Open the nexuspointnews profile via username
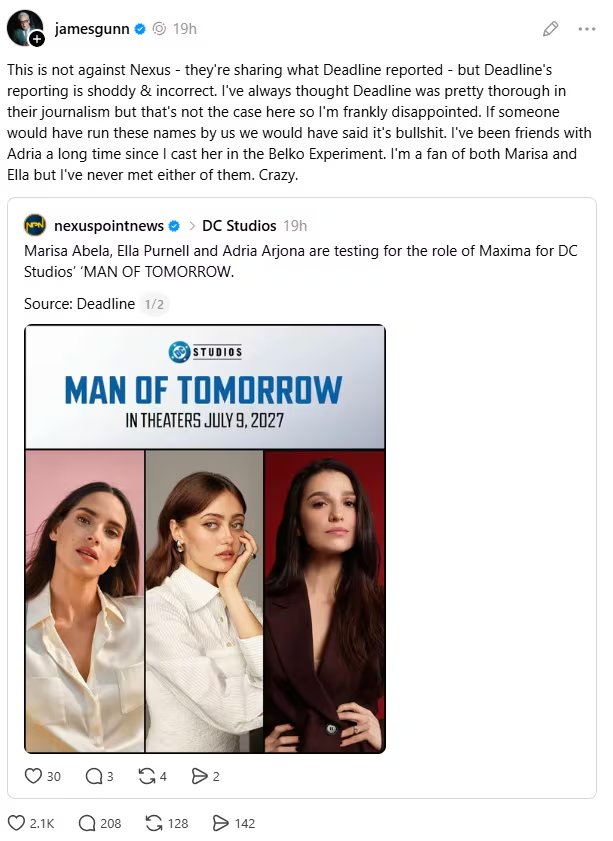 point(110,226)
